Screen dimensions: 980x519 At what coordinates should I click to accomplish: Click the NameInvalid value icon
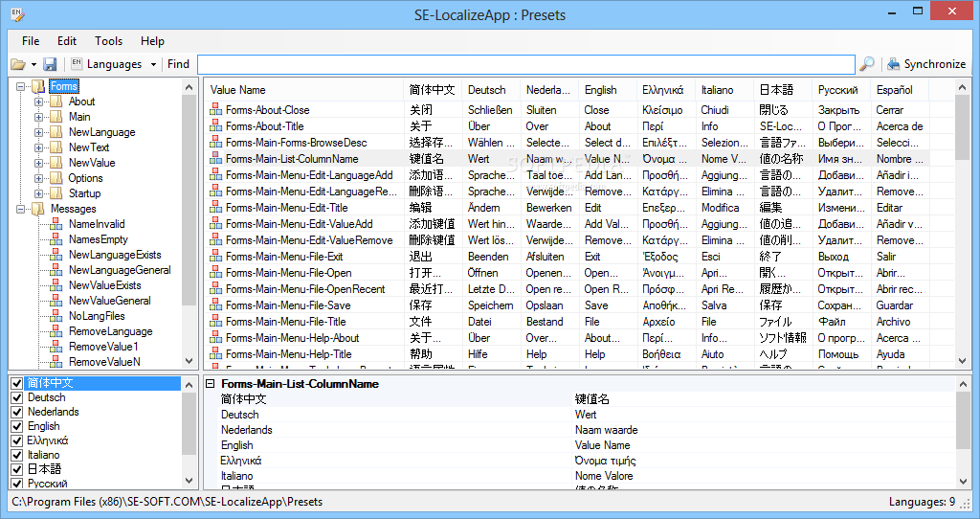tap(56, 224)
